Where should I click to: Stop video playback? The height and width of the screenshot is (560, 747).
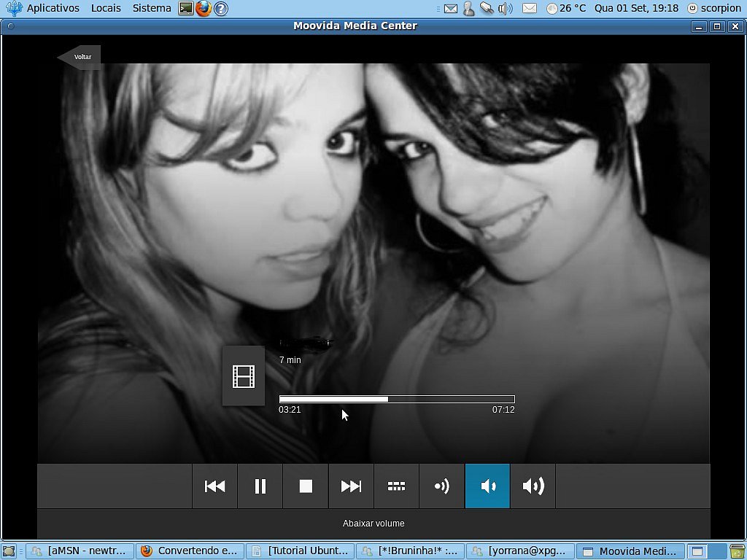pos(306,486)
